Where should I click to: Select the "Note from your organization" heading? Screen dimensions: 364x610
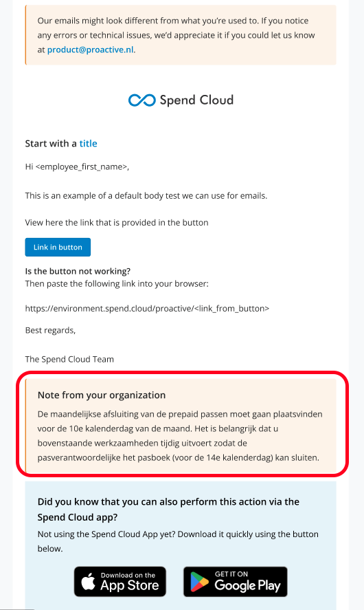[x=102, y=395]
